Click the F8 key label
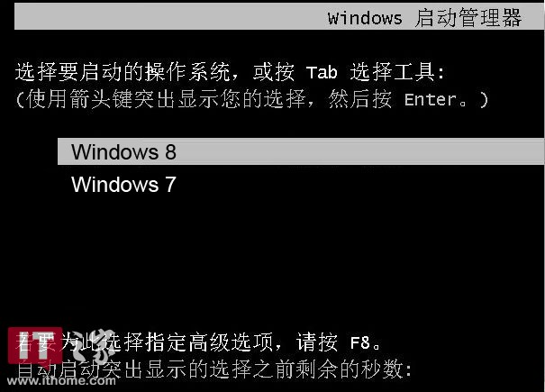545x392 pixels. click(360, 342)
